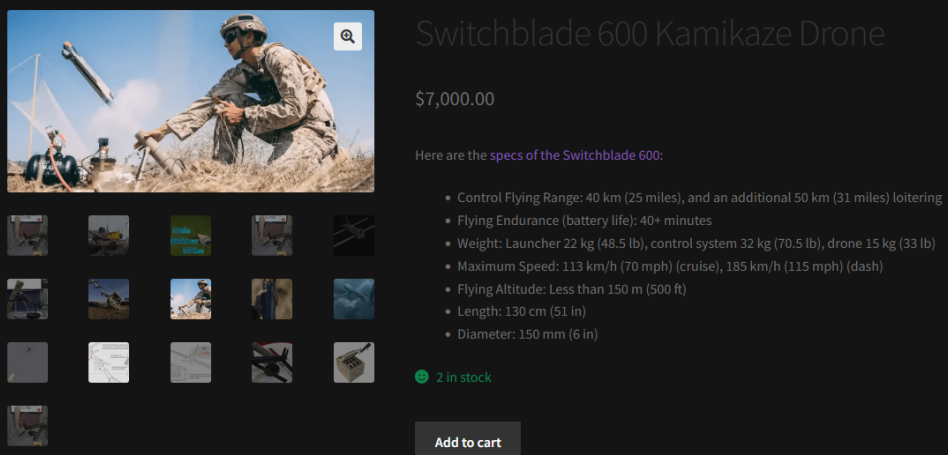Select the green thumbnail with cyan labels
Viewport: 948px width, 455px height.
click(190, 235)
